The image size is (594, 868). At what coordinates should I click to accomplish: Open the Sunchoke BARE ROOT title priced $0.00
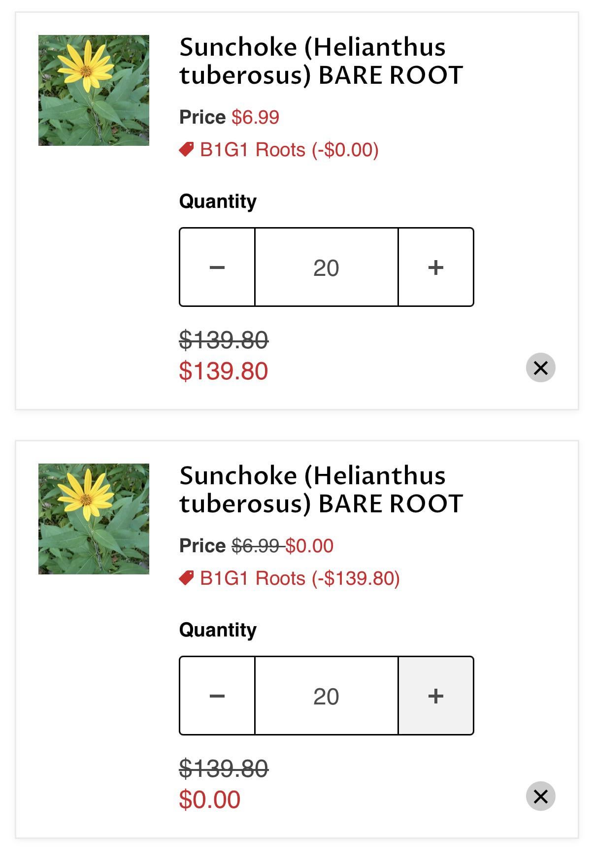(321, 490)
